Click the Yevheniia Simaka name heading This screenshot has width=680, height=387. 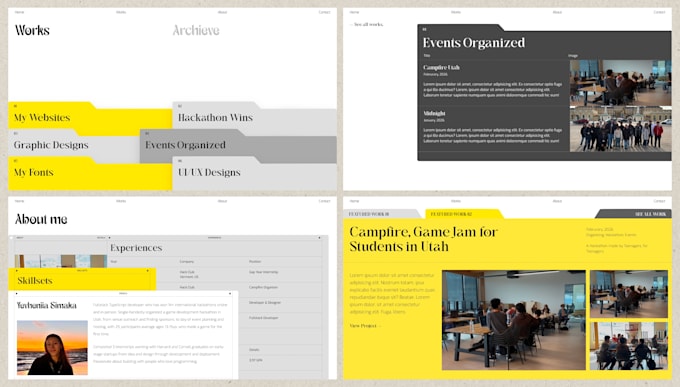coord(46,305)
